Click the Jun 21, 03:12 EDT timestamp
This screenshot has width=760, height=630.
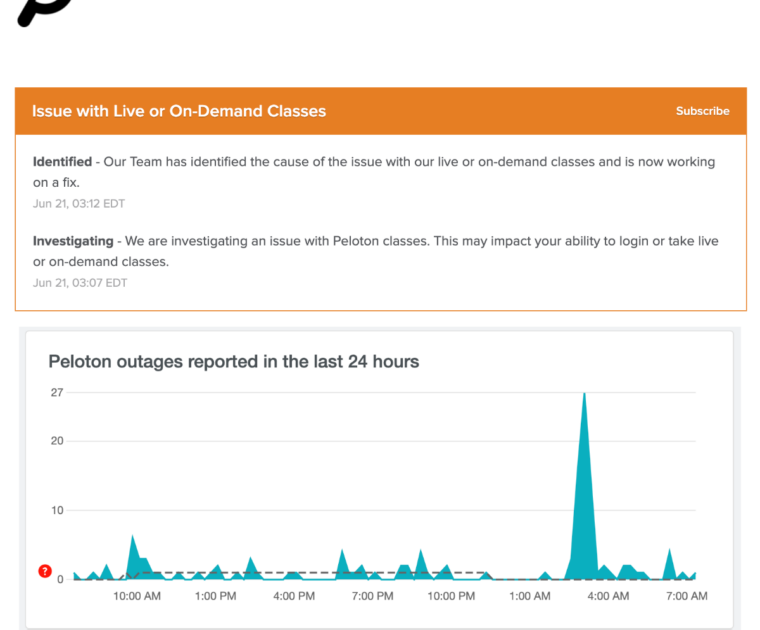pos(79,203)
